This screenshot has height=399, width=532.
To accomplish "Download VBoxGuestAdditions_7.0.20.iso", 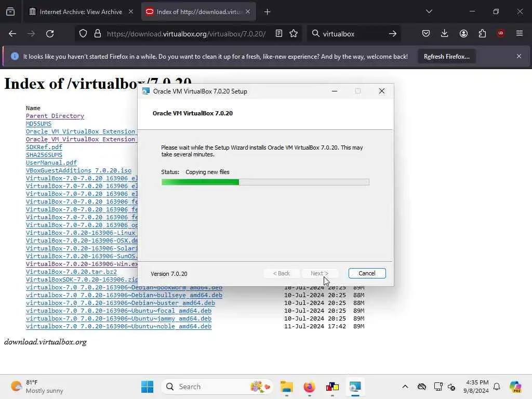I will click(79, 170).
